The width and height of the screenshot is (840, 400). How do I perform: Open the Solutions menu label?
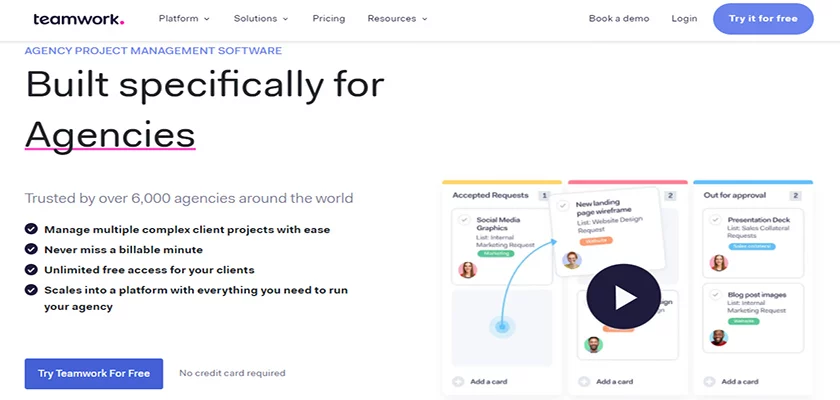[x=256, y=18]
